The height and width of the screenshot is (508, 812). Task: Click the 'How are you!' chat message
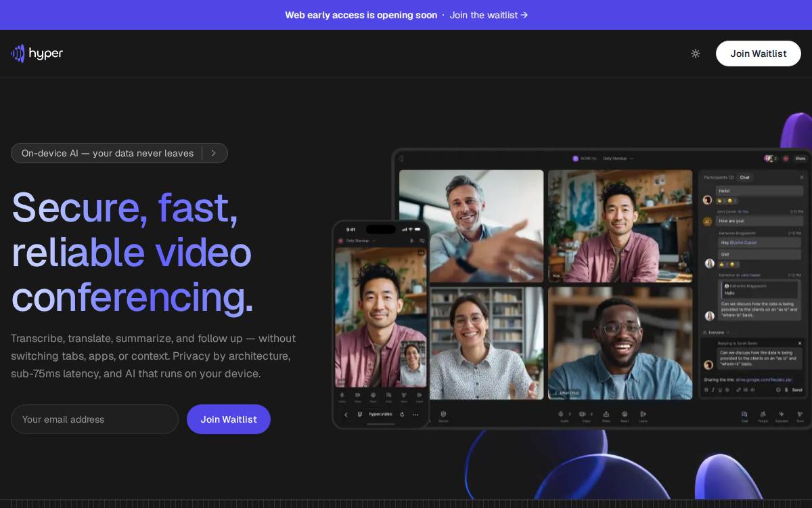(x=760, y=221)
